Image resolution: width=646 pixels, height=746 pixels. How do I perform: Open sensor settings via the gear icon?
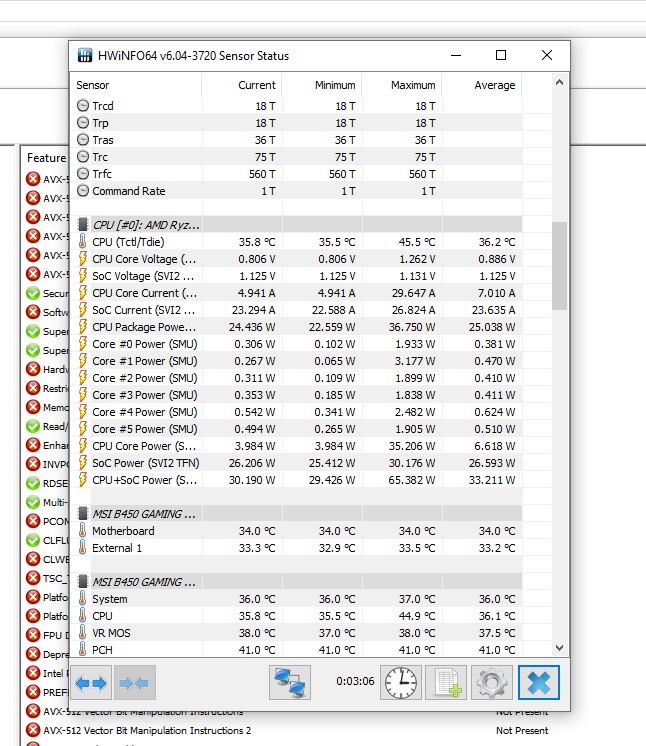pyautogui.click(x=491, y=683)
